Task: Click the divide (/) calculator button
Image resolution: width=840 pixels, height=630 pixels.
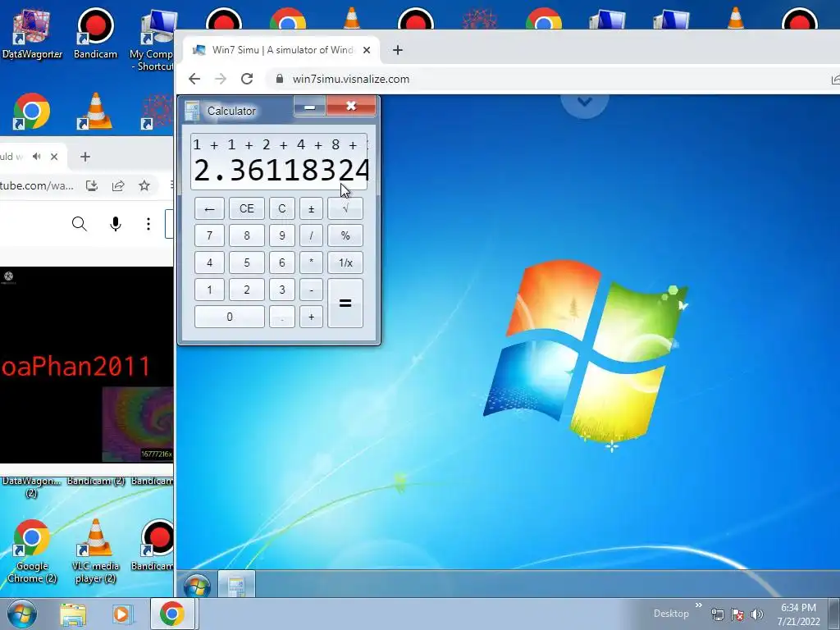Action: (x=311, y=235)
